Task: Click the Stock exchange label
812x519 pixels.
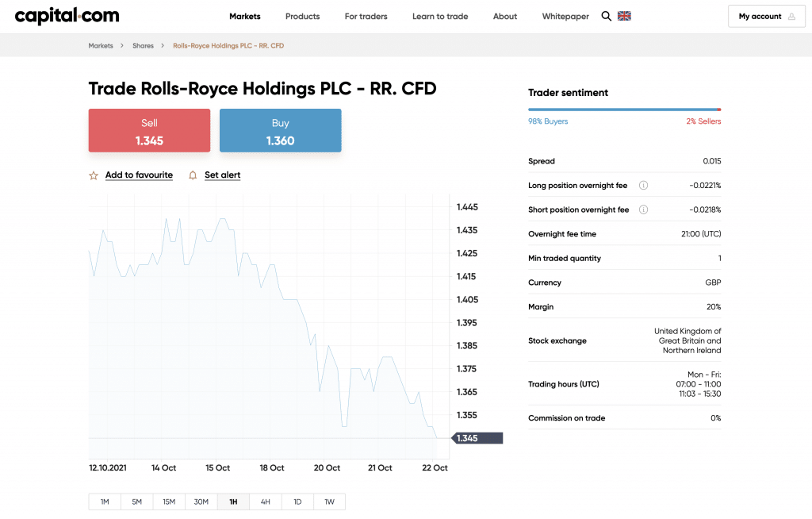Action: [x=557, y=340]
